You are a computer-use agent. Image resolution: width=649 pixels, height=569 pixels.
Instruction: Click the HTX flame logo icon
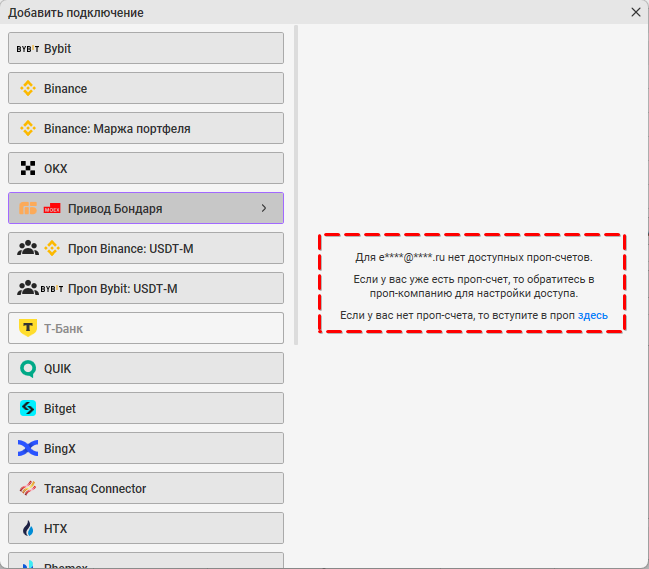[x=28, y=528]
